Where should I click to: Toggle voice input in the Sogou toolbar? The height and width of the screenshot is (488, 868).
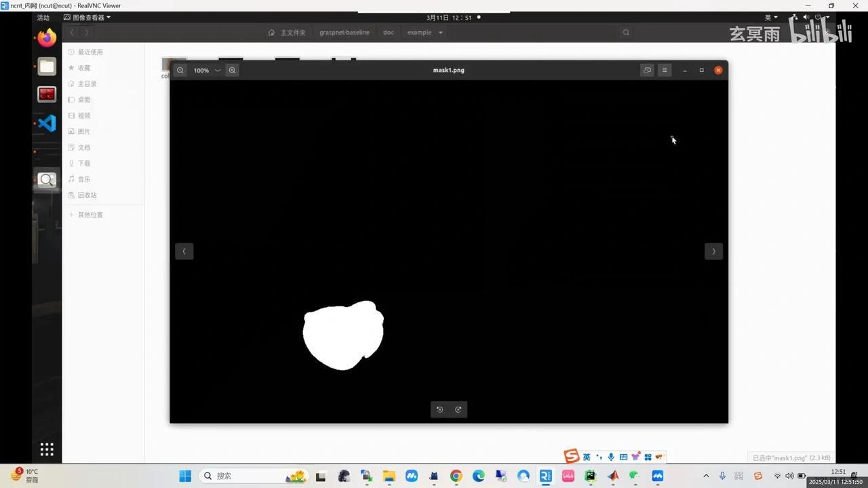coord(610,456)
